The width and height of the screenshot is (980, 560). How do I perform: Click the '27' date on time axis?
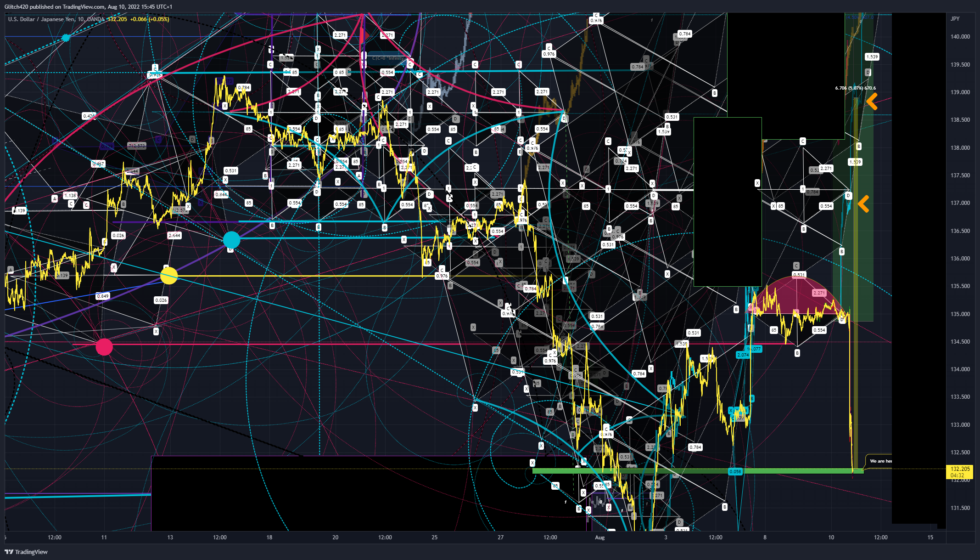coord(501,537)
